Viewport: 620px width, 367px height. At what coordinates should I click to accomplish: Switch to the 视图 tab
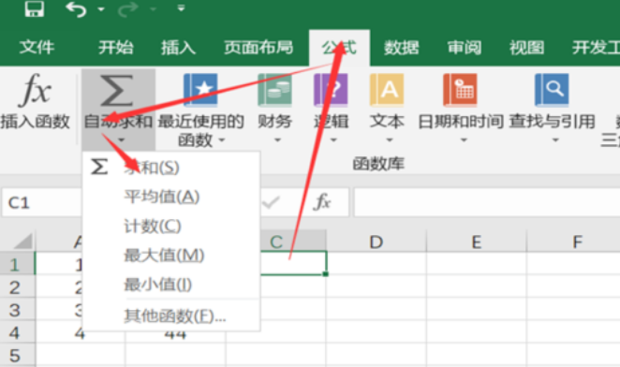pos(527,47)
